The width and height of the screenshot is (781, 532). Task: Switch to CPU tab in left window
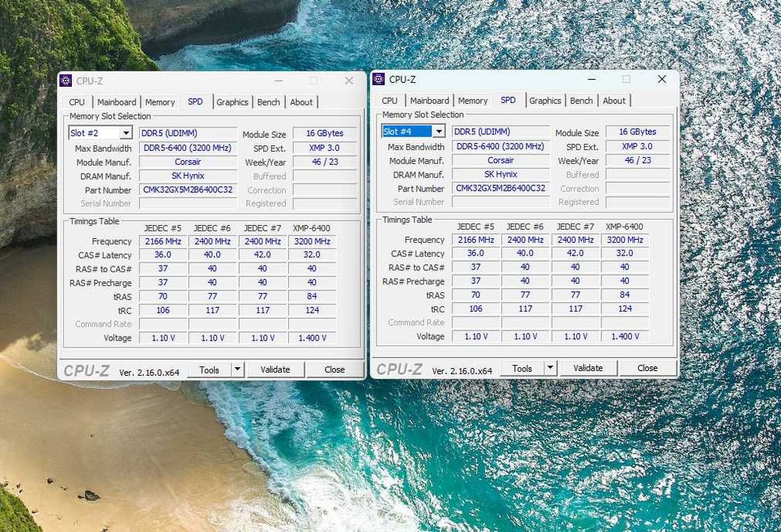(x=77, y=102)
